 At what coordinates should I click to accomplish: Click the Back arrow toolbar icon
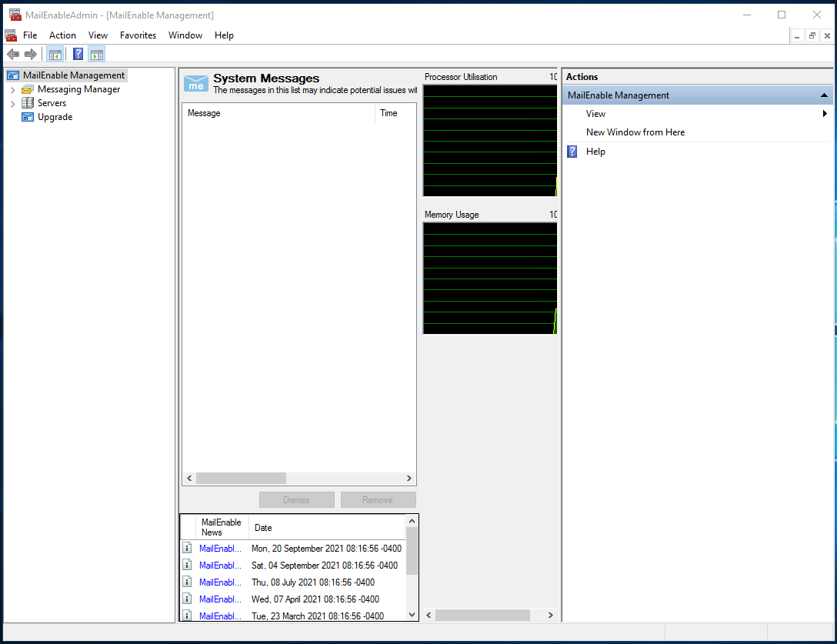pos(13,54)
